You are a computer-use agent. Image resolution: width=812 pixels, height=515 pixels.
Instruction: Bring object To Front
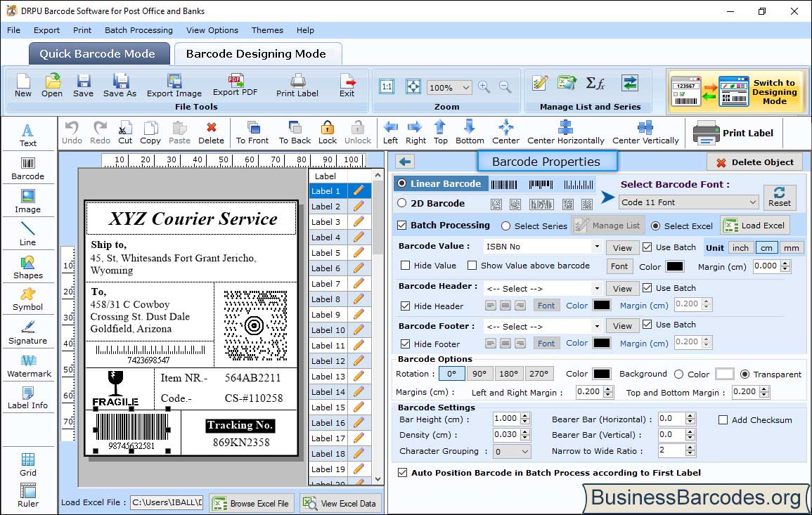tap(252, 133)
